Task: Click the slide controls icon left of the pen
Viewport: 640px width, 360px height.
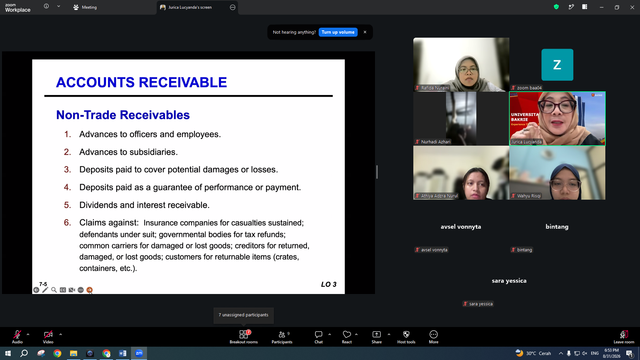Action: [36, 290]
